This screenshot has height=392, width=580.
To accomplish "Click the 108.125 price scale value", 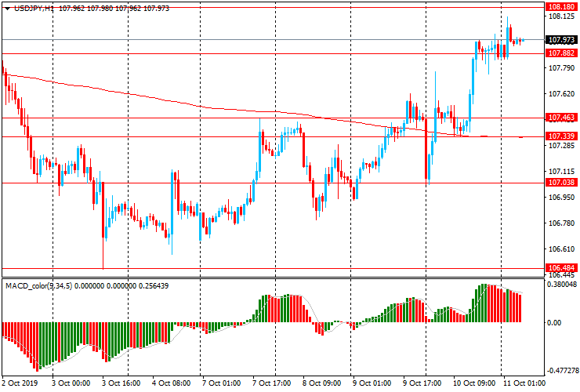I will coord(561,16).
